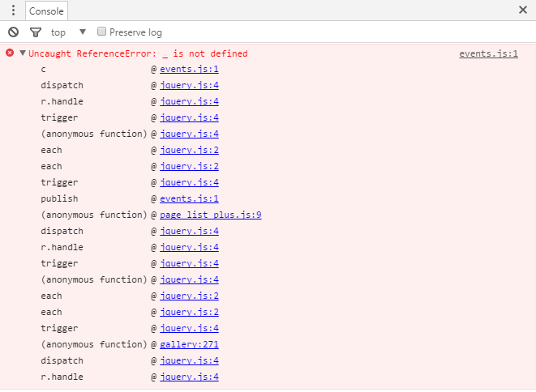The height and width of the screenshot is (392, 536).
Task: Open jquery.js:4 link beside first dispatch
Action: (x=189, y=85)
